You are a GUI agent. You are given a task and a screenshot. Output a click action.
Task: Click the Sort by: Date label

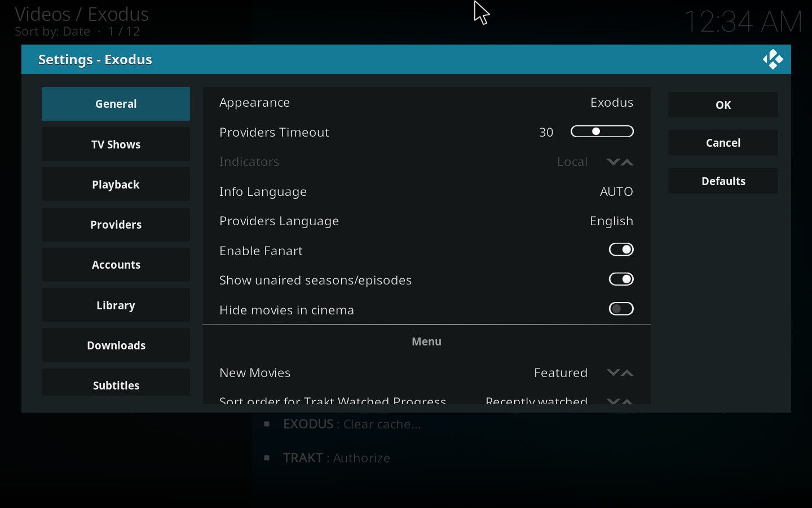(x=52, y=32)
